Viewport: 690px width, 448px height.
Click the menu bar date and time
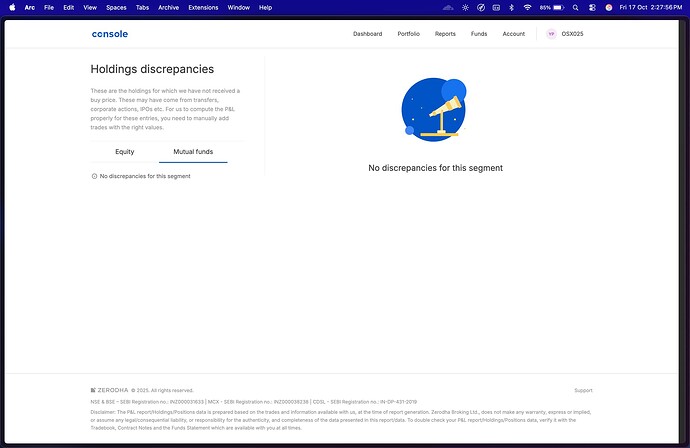pos(651,7)
